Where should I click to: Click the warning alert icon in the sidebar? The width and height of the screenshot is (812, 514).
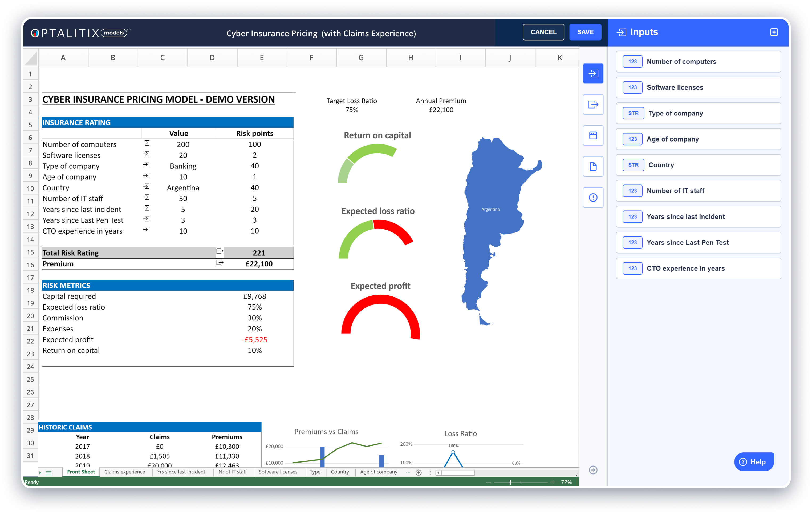[x=593, y=197]
